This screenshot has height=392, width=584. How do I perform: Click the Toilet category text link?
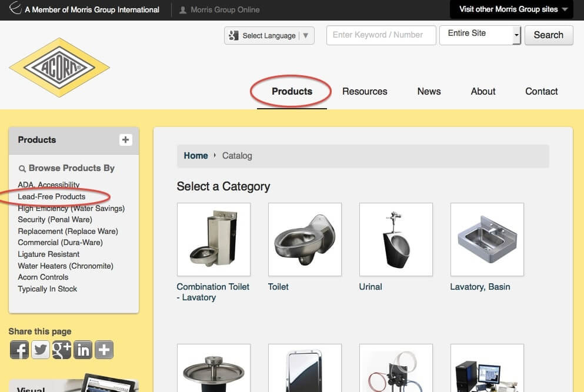click(x=278, y=287)
